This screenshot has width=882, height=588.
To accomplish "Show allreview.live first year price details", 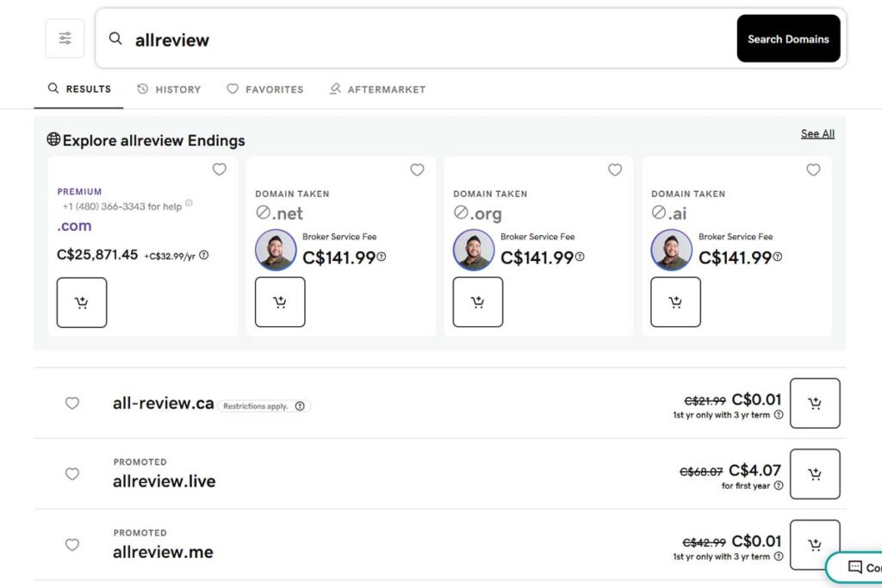I will coord(779,486).
